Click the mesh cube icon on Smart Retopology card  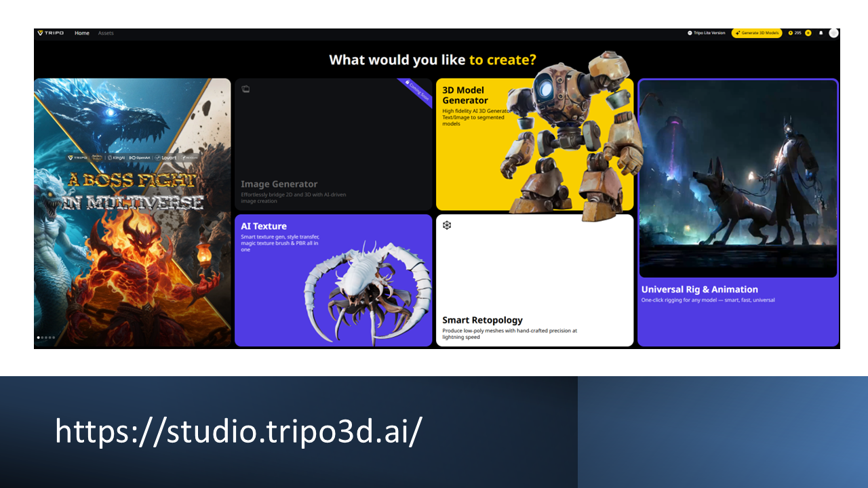(x=447, y=225)
